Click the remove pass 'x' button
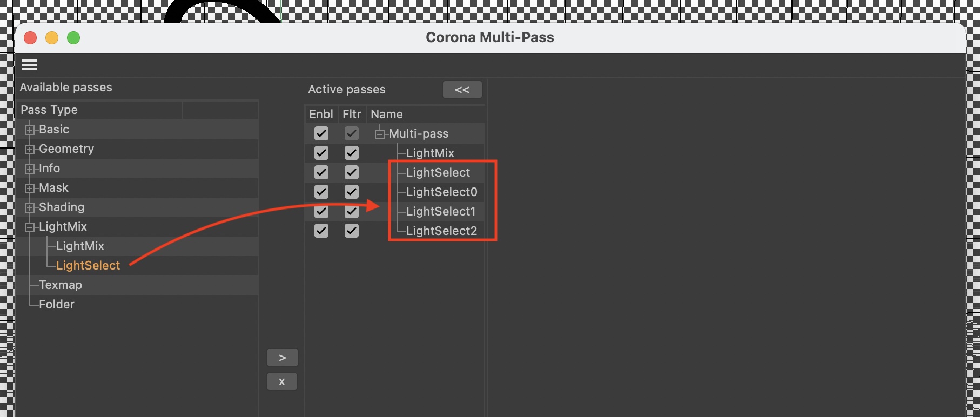 tap(282, 381)
